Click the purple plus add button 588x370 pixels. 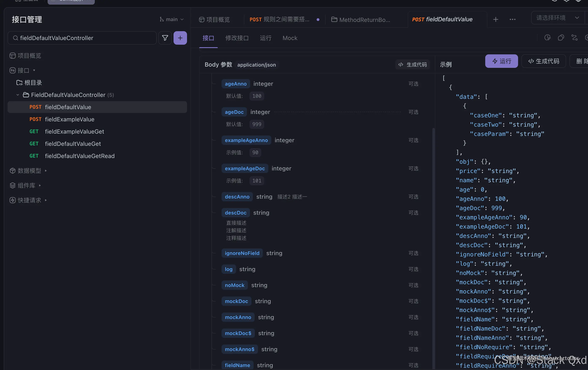tap(180, 38)
